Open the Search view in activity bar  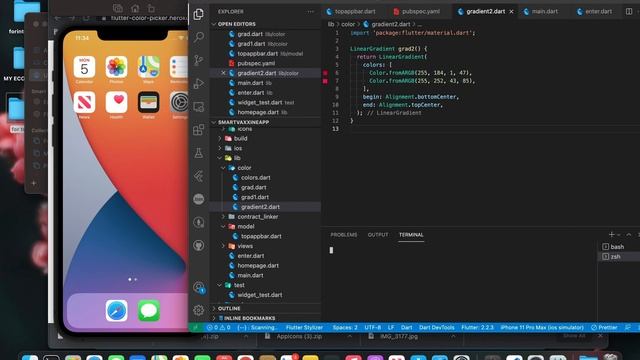pos(199,37)
